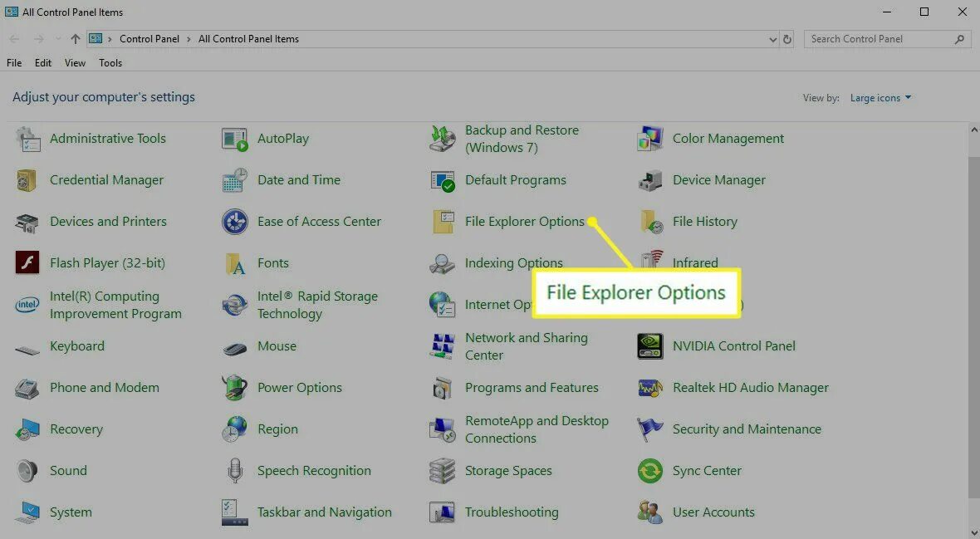
Task: Go up one level with Up arrow
Action: [x=76, y=39]
